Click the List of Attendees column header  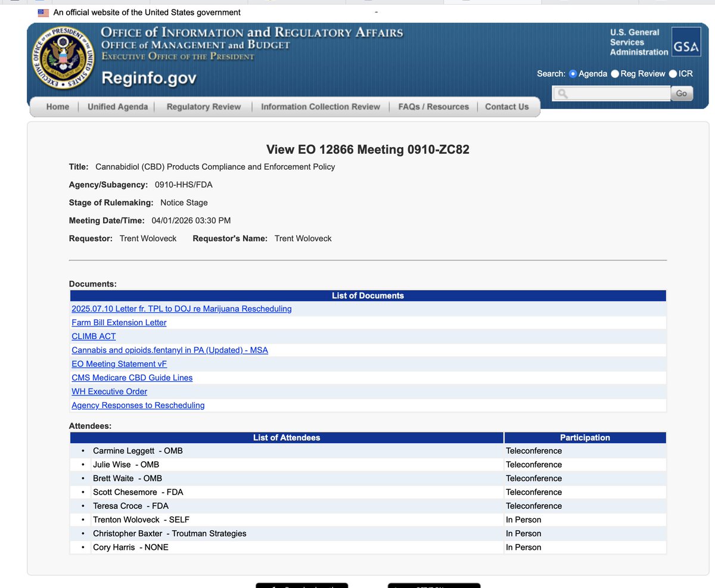pos(287,437)
